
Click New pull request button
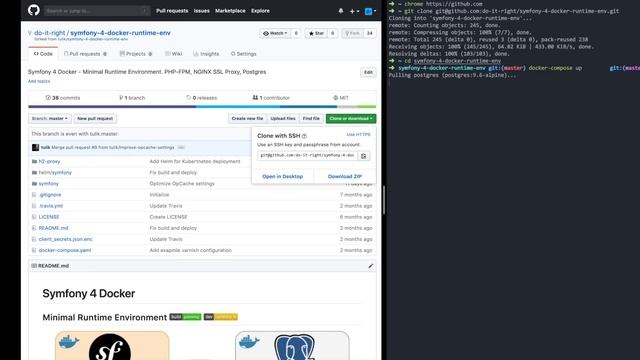pyautogui.click(x=95, y=119)
